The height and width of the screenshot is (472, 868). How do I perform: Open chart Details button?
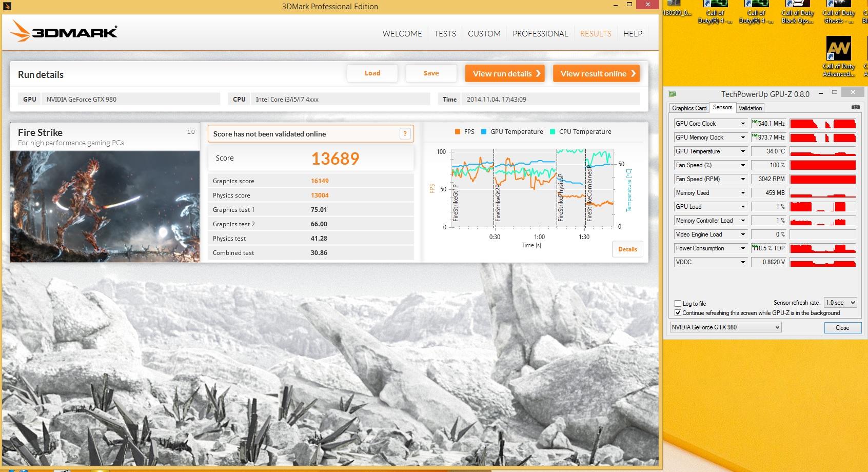pos(627,249)
